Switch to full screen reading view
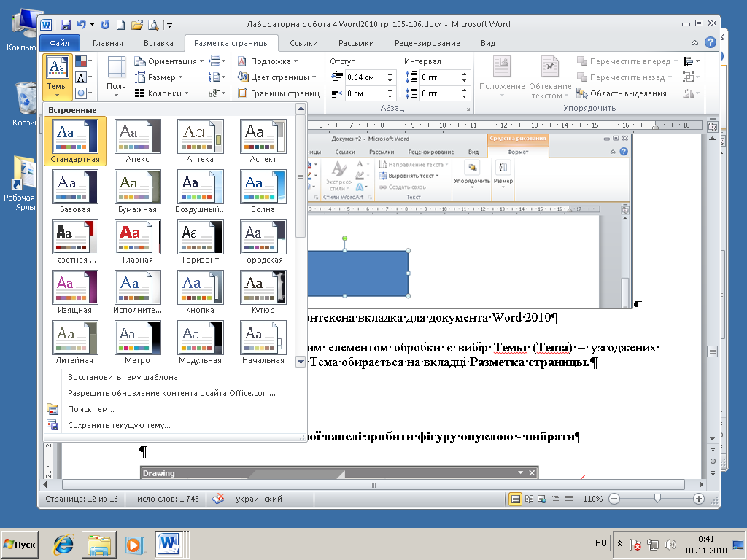The height and width of the screenshot is (560, 747). [529, 499]
